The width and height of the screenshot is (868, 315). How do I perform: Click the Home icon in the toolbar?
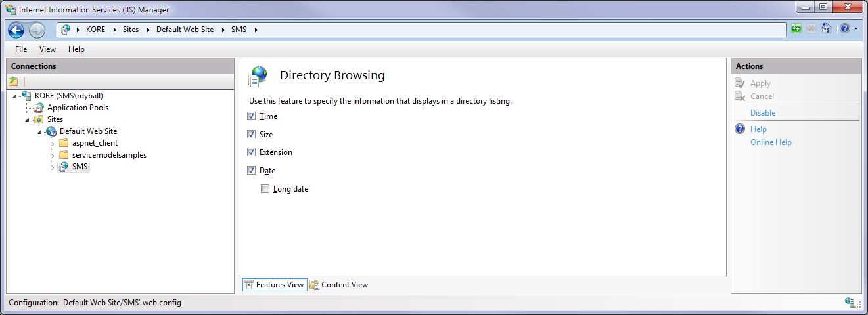click(827, 29)
